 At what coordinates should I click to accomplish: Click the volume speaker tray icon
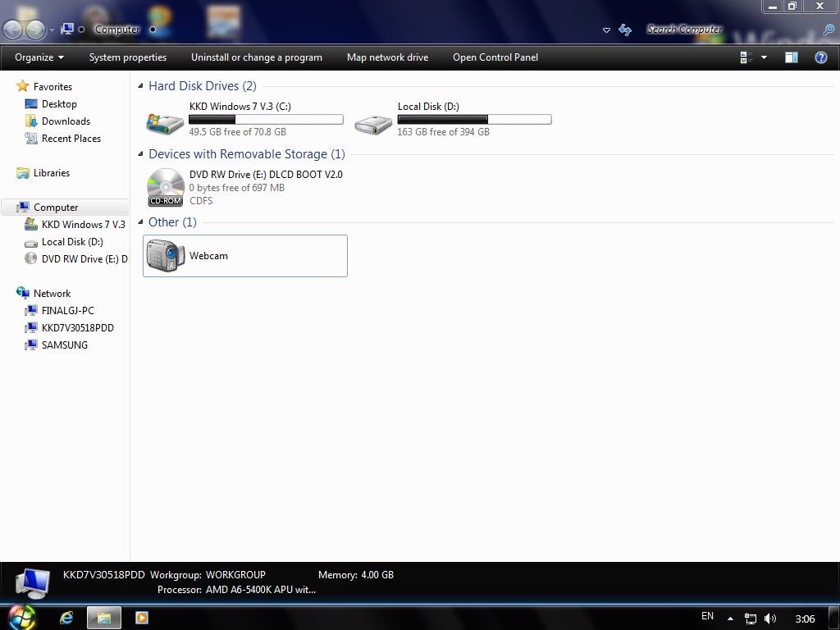pos(769,619)
